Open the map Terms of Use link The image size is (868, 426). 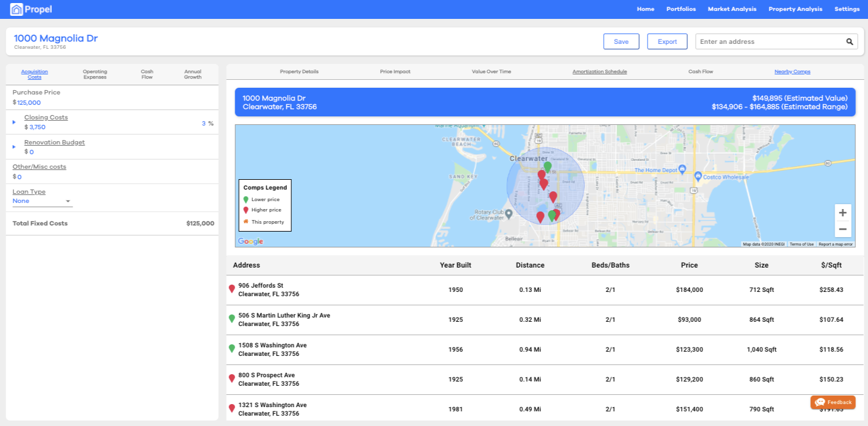(802, 244)
